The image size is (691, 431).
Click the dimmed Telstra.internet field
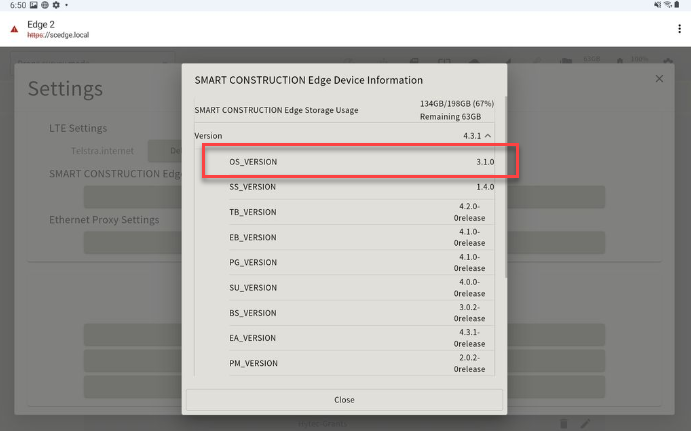click(x=102, y=151)
